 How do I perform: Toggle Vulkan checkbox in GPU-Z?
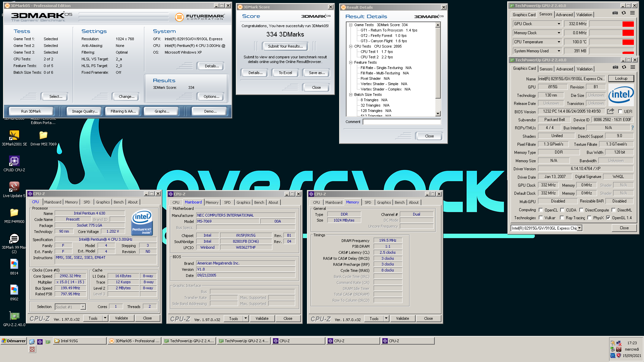click(x=541, y=218)
